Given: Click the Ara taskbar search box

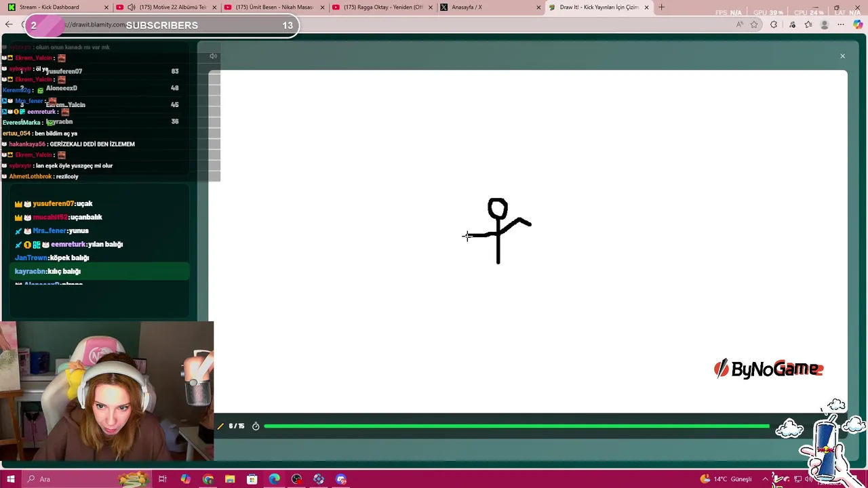Looking at the screenshot, I should tap(86, 479).
